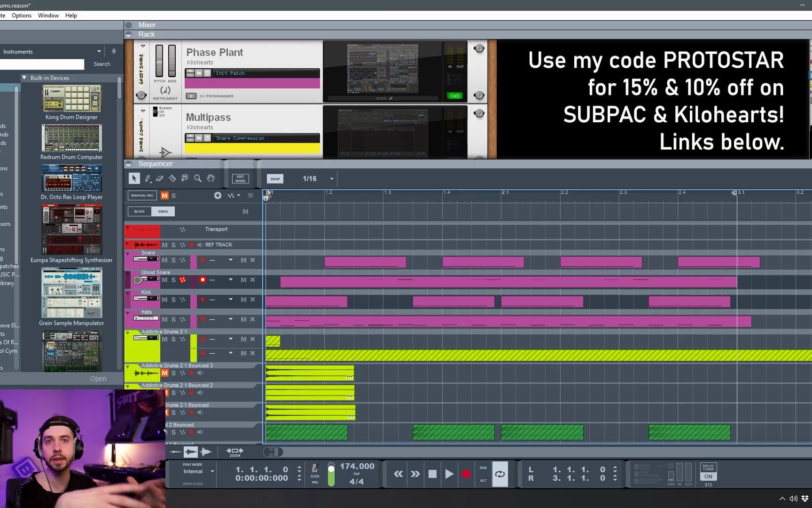
Task: Click the Dr. Octo Rex Loop Player icon
Action: click(71, 178)
